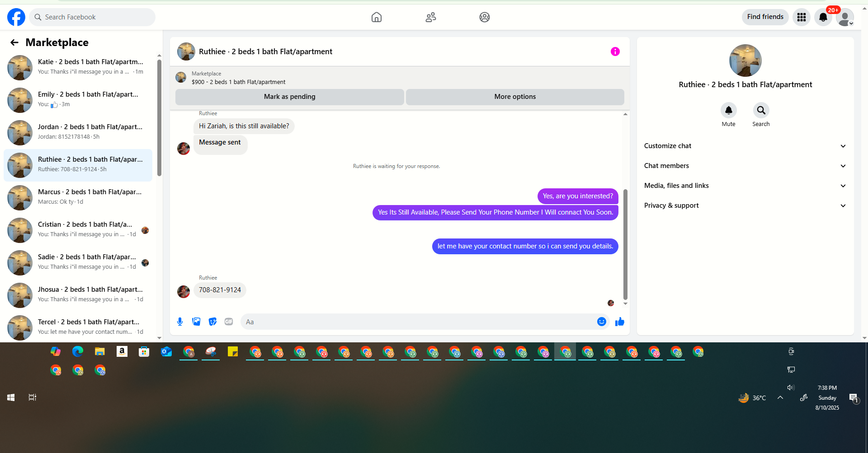Open the 7:38 PM clock and date
Image resolution: width=868 pixels, height=453 pixels.
click(827, 397)
